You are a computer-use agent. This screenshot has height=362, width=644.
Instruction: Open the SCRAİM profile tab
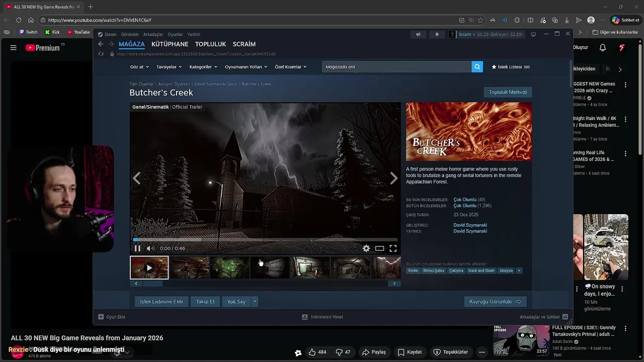244,44
